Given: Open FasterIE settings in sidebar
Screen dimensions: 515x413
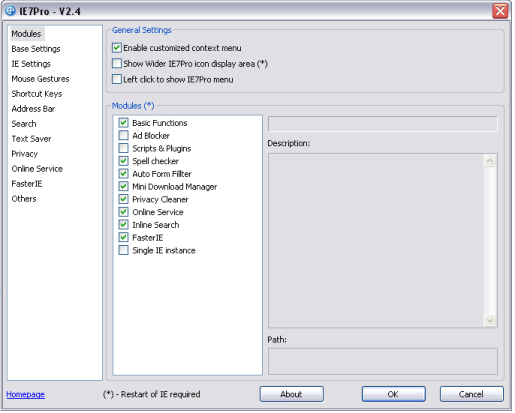Looking at the screenshot, I should point(27,184).
